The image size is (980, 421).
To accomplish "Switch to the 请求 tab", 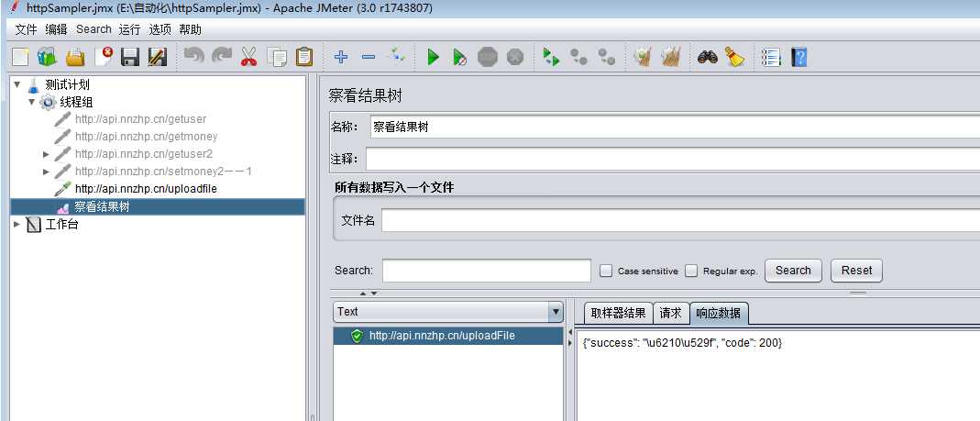I will point(671,314).
